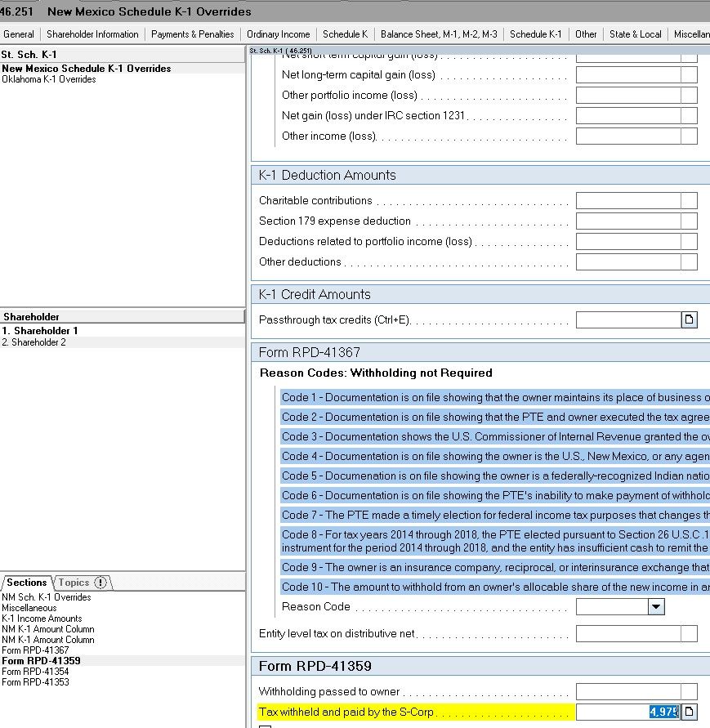Select the K-1 Income Amounts section
The height and width of the screenshot is (728, 710).
41,619
